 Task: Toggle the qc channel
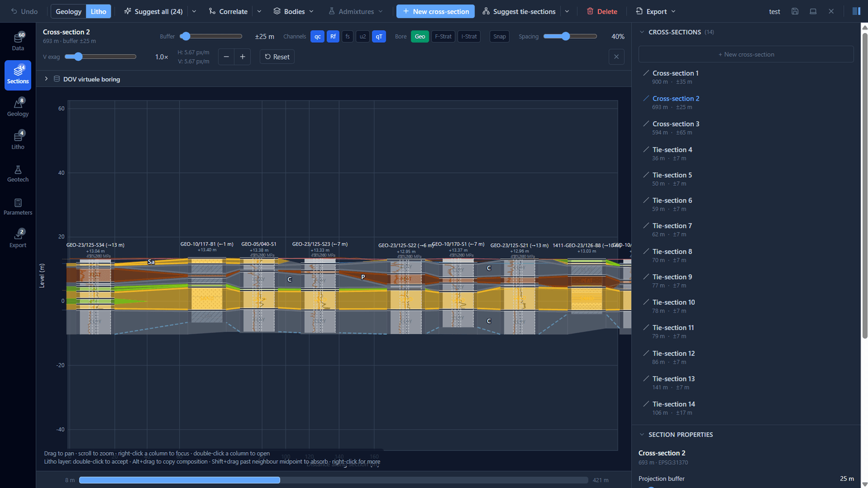coord(318,36)
